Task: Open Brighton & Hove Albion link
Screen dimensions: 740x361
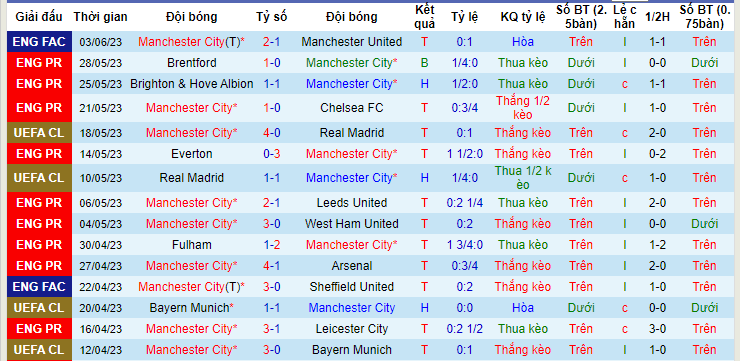Action: click(x=192, y=84)
